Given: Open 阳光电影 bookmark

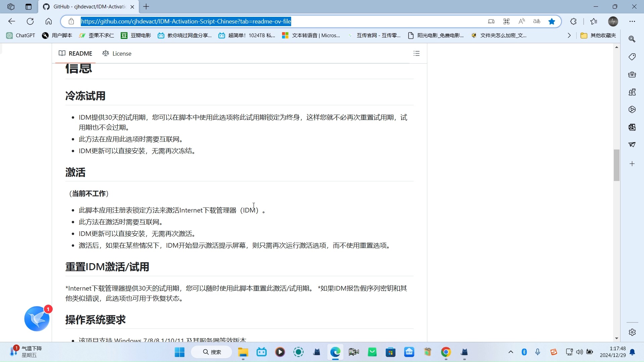Looking at the screenshot, I should [x=436, y=36].
